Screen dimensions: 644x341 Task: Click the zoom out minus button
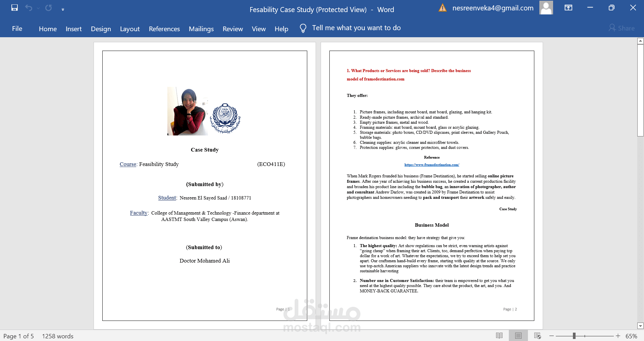(551, 336)
